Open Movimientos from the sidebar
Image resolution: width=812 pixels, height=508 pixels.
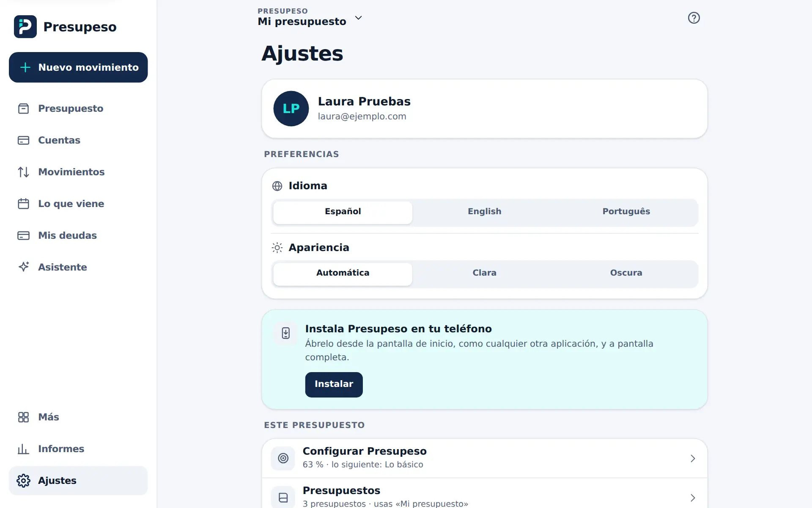(x=78, y=172)
